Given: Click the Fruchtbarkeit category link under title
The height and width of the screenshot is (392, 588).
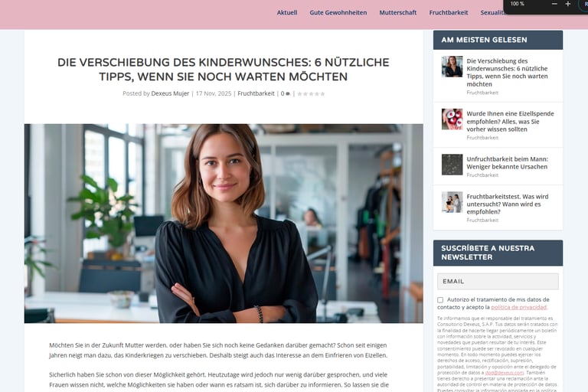Looking at the screenshot, I should 256,93.
